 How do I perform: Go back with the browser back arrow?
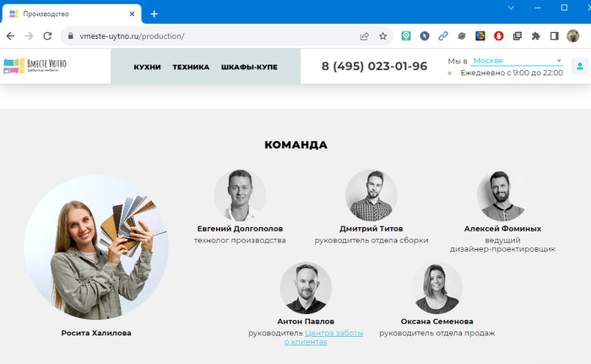(10, 36)
